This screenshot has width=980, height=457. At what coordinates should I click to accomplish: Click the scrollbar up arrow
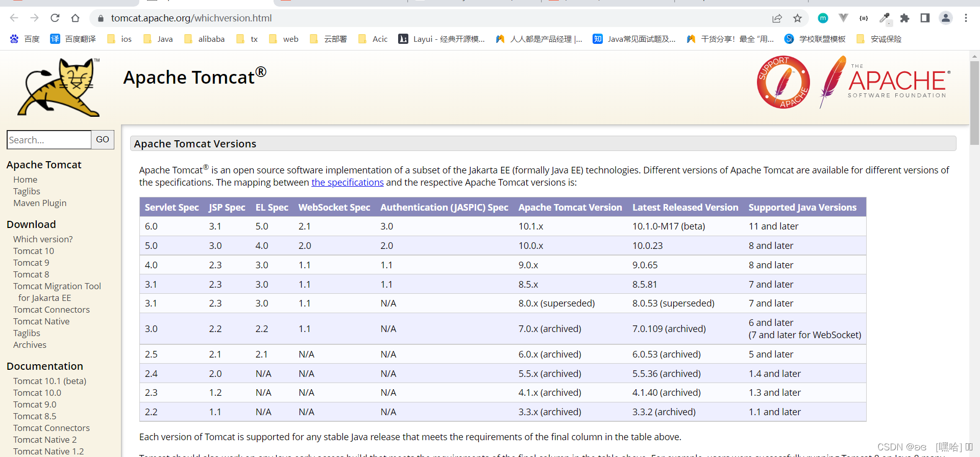974,56
